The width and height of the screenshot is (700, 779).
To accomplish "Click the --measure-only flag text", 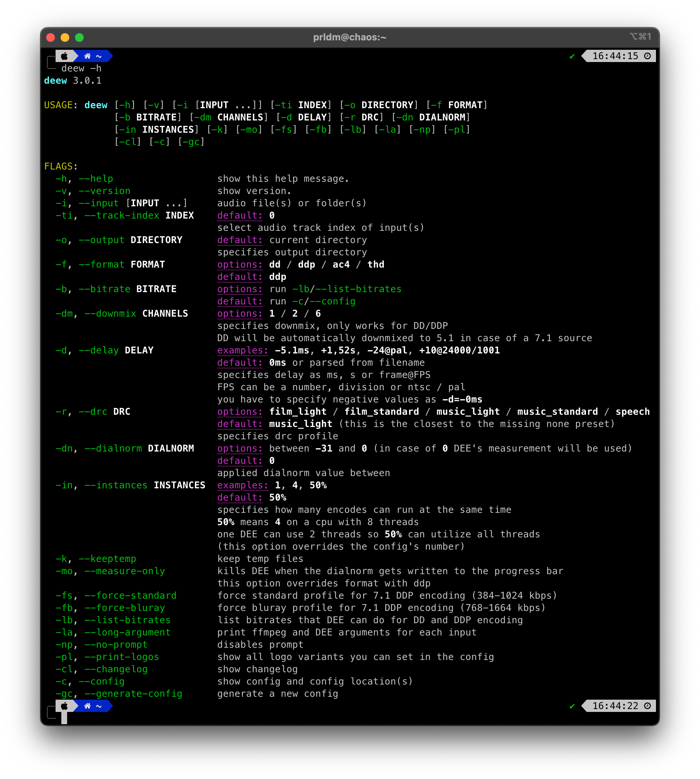I will (x=124, y=571).
